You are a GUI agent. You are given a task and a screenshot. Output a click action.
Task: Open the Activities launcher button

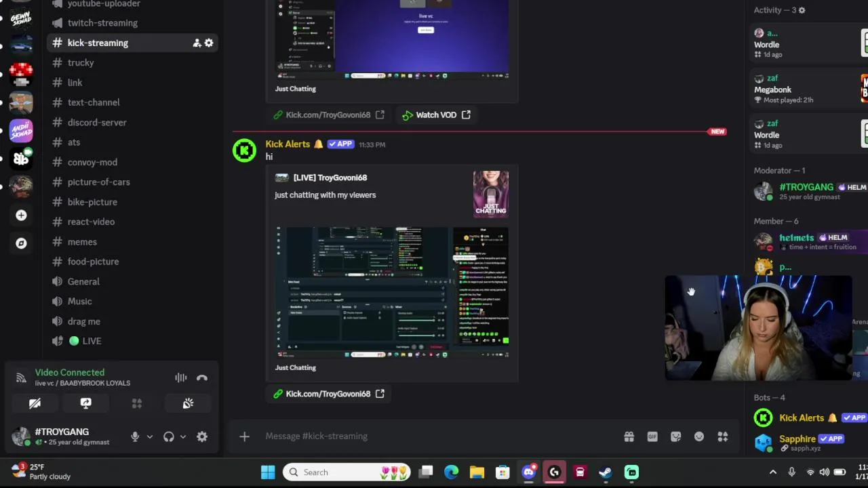coord(137,403)
